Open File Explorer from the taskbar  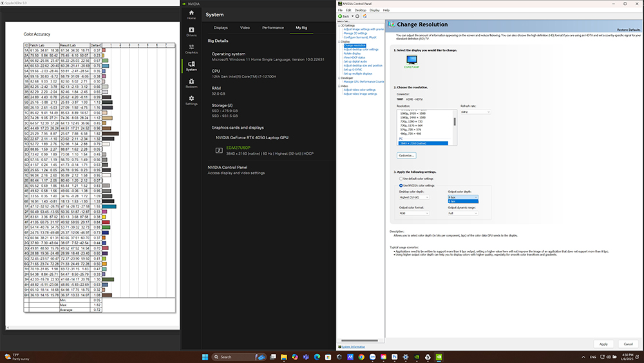(284, 357)
